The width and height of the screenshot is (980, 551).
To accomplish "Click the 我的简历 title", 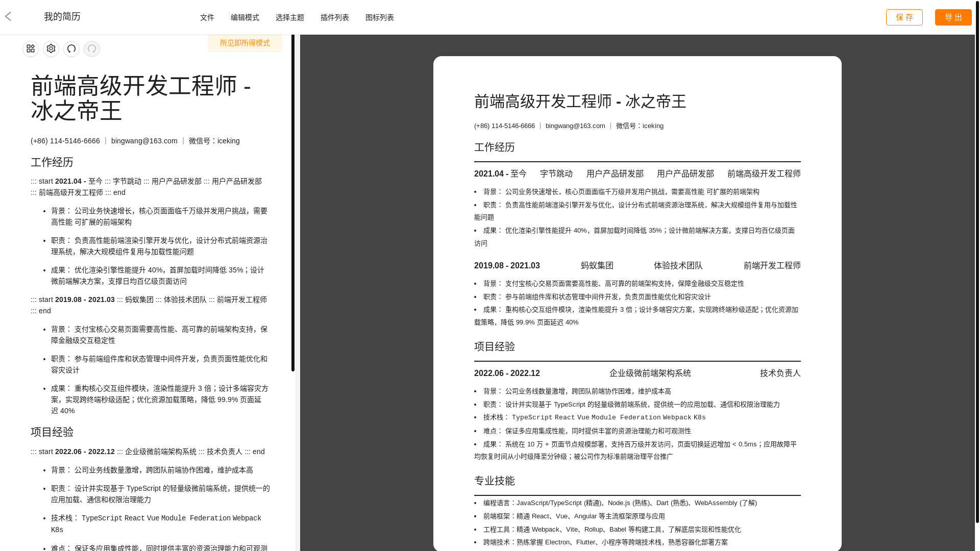I will point(62,16).
